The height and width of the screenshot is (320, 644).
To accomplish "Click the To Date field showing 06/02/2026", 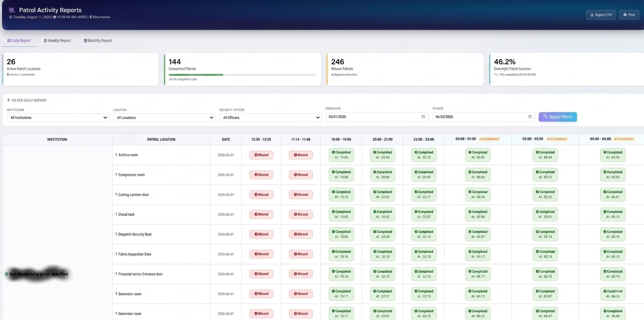I will click(x=484, y=117).
